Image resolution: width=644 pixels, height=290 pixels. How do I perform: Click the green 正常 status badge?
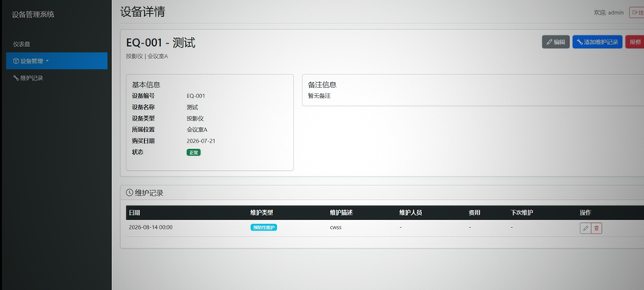(x=193, y=152)
